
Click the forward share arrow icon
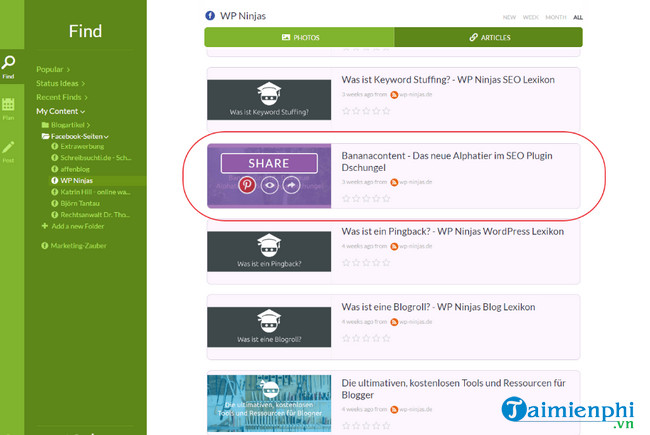click(292, 185)
